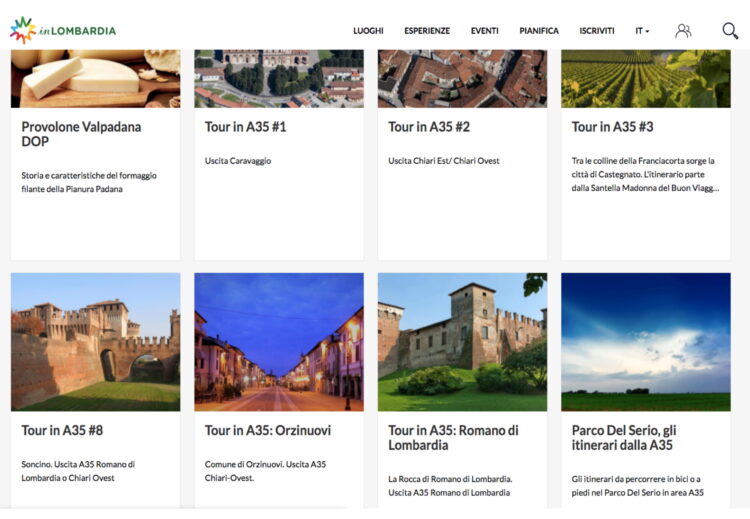The width and height of the screenshot is (750, 519).
Task: Click the 'Comune di Orzinuovi' description
Action: pyautogui.click(x=265, y=471)
